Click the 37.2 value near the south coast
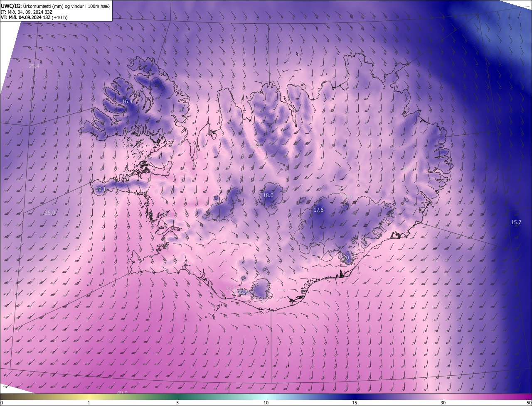 click(x=231, y=288)
